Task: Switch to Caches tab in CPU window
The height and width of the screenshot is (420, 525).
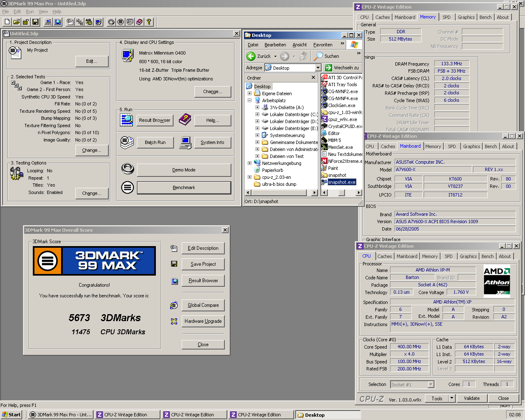Action: 385,256
